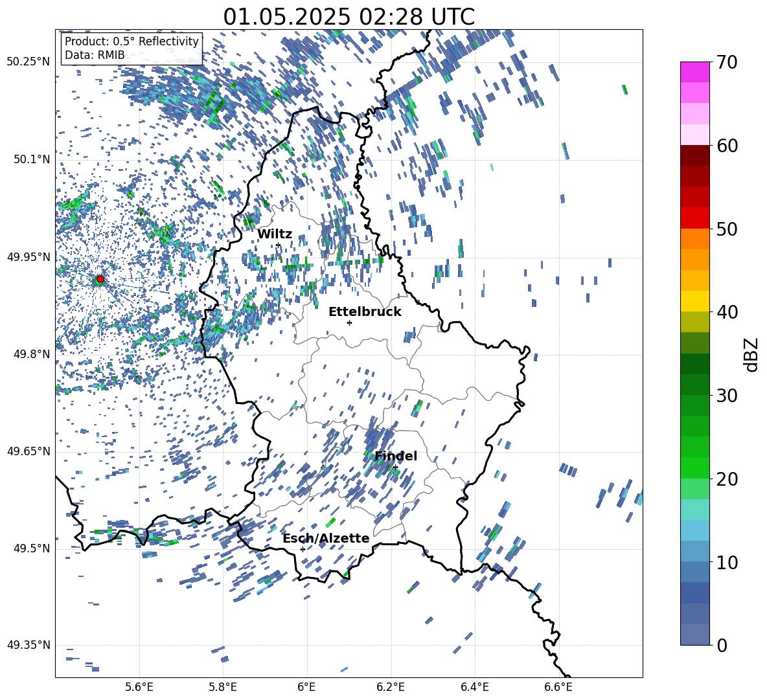Click the Findel location label
Image resolution: width=767 pixels, height=700 pixels.
[396, 456]
